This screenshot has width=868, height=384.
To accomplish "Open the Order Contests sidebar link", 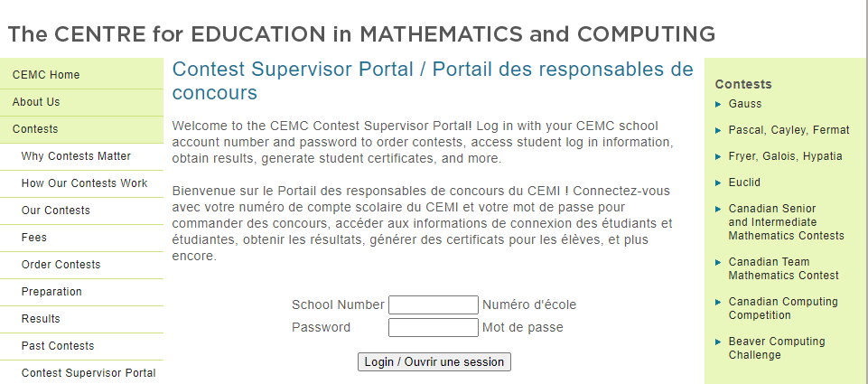I will (61, 265).
